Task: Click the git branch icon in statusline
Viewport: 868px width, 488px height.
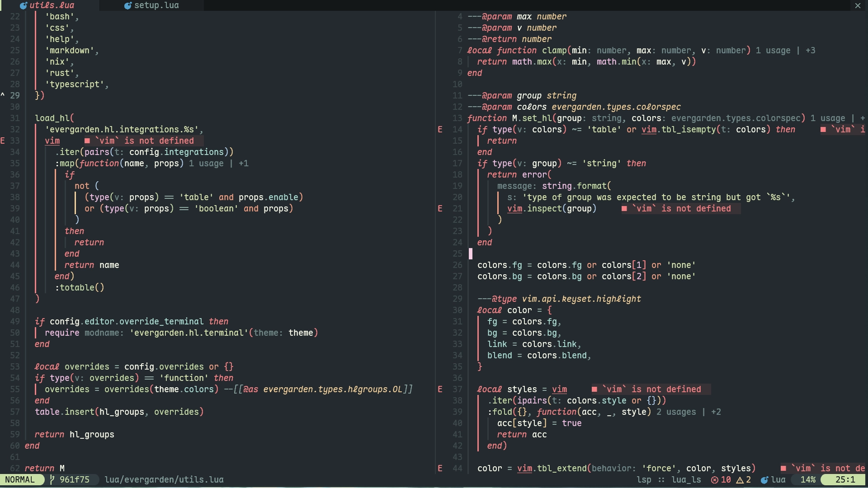Action: [x=52, y=479]
